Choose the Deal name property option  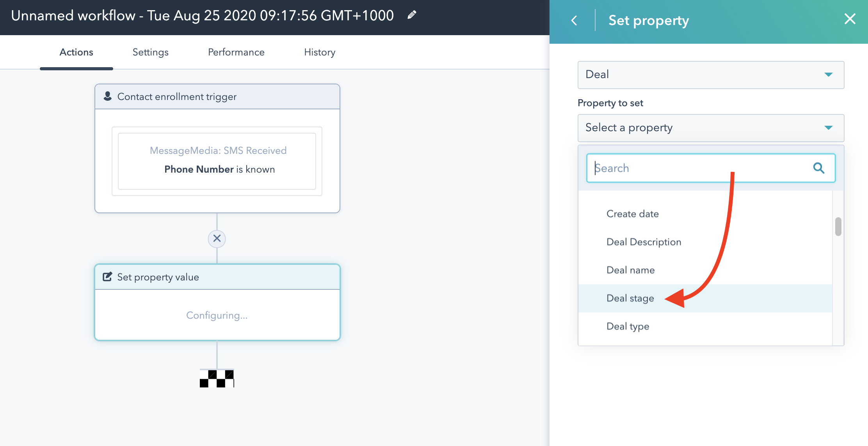[630, 270]
